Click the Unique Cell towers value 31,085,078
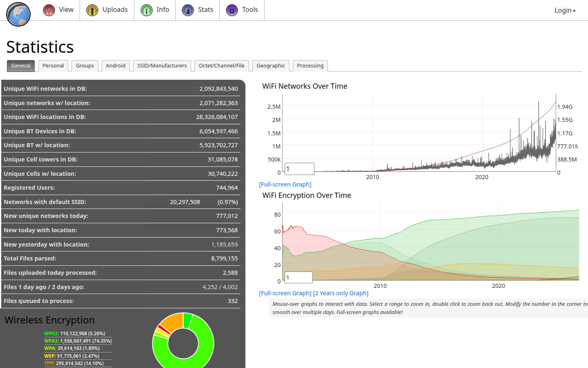The width and height of the screenshot is (588, 368). [x=223, y=159]
